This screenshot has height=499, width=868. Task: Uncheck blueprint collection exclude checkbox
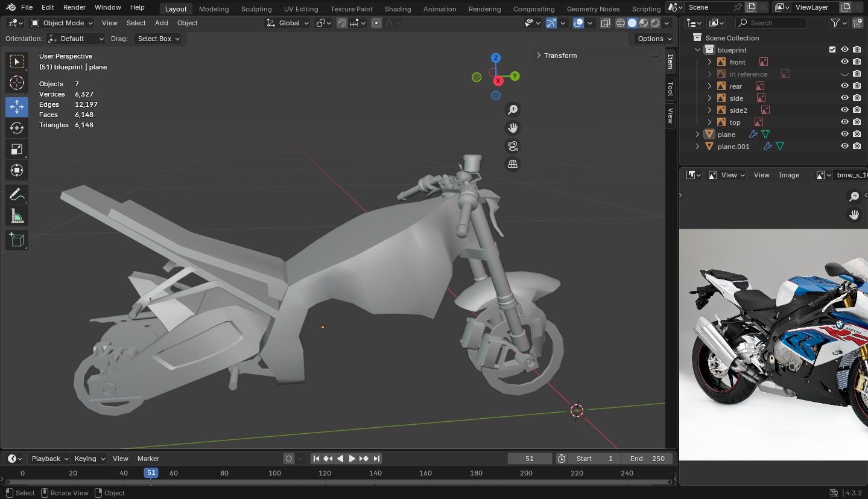(x=832, y=50)
